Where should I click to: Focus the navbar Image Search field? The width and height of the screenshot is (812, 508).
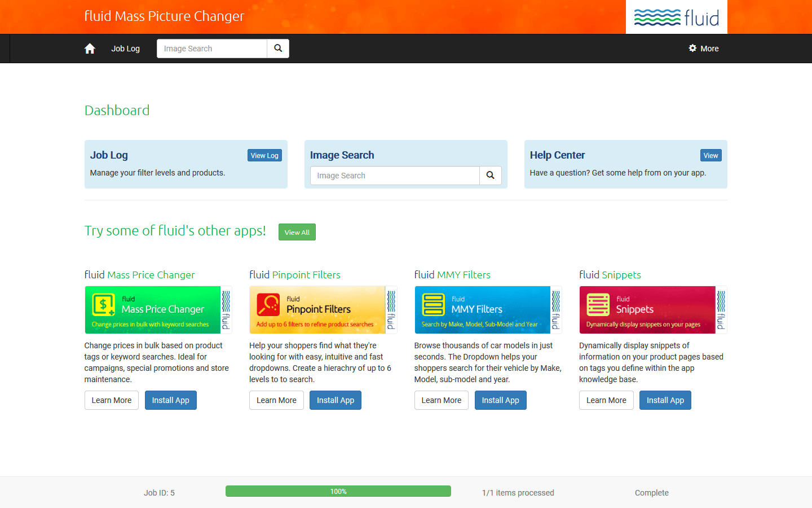(211, 49)
